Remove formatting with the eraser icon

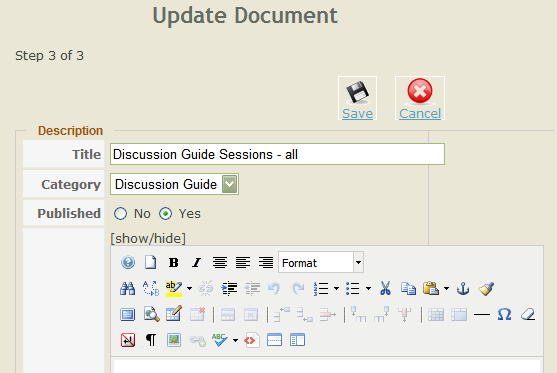pos(528,314)
